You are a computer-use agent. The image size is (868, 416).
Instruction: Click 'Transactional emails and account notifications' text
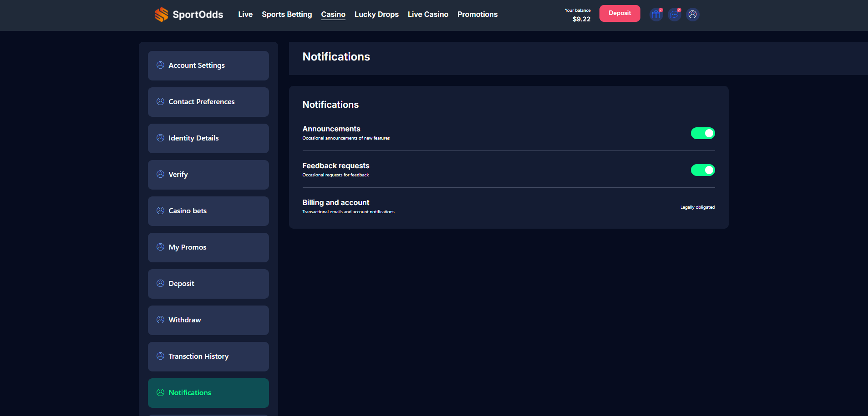tap(348, 212)
